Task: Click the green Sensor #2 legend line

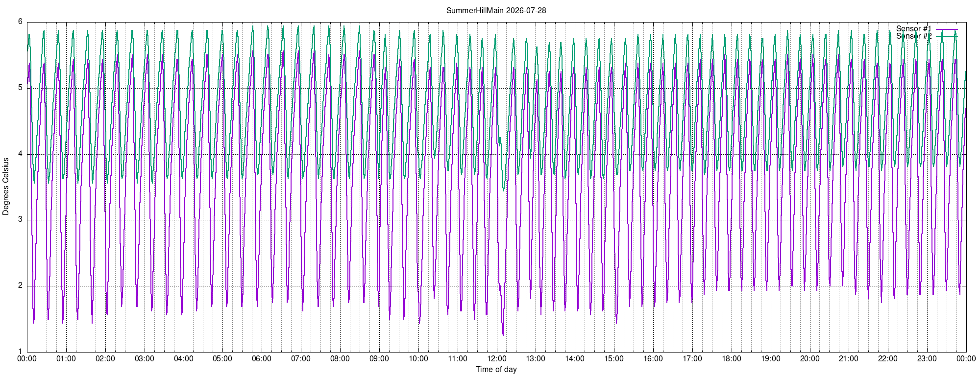Action: point(946,36)
